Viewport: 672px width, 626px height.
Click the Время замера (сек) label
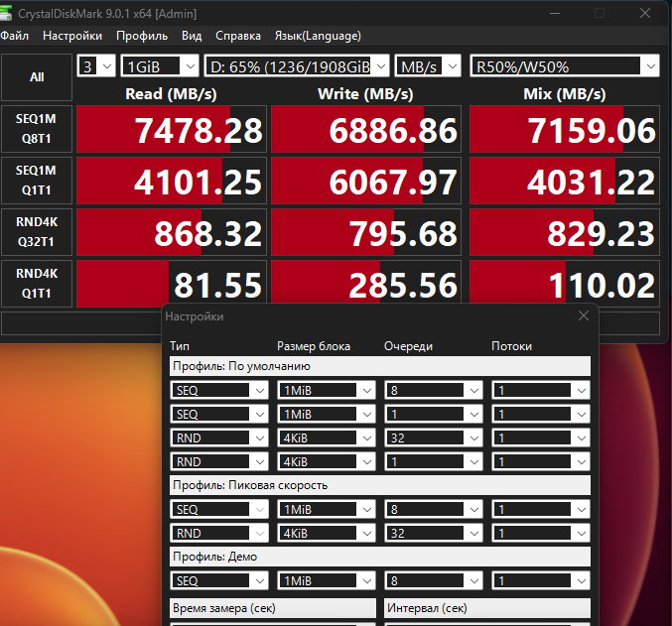[x=273, y=608]
